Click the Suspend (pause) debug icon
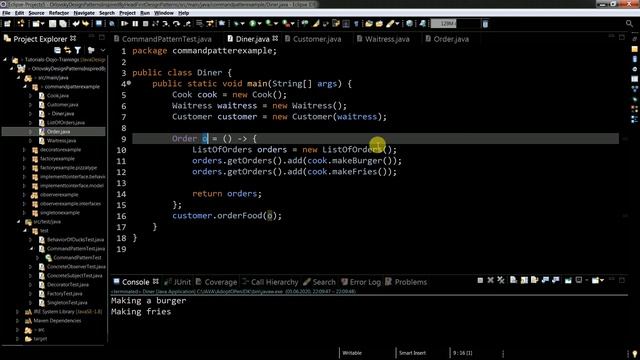 click(x=135, y=24)
